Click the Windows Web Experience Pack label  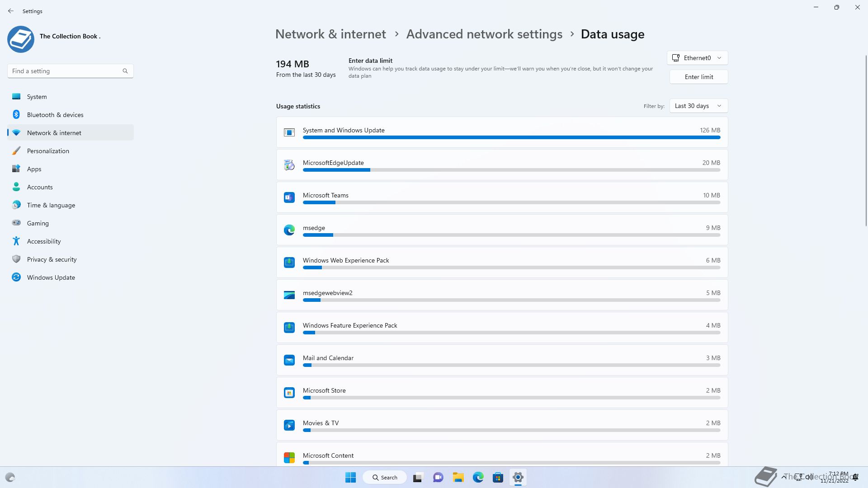tap(346, 260)
